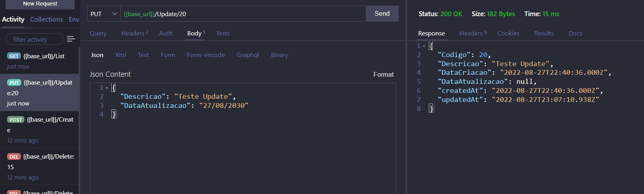This screenshot has height=194, width=644.
Task: Send the PUT request
Action: click(x=382, y=13)
